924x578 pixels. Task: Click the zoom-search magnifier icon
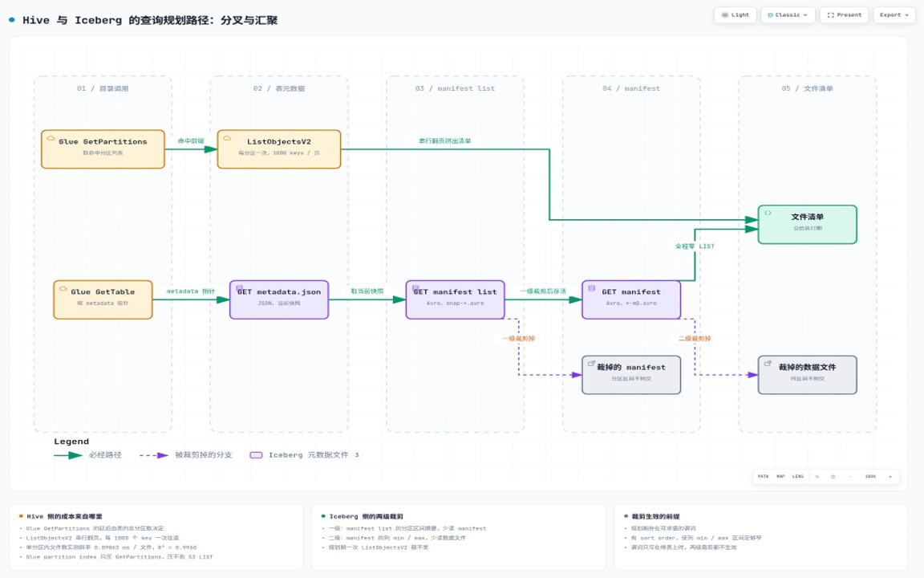coord(817,477)
